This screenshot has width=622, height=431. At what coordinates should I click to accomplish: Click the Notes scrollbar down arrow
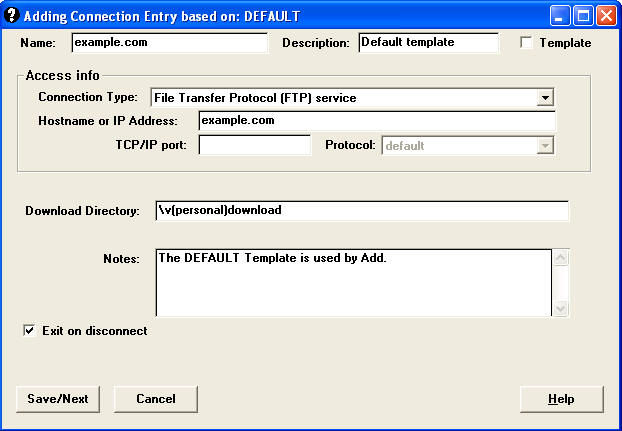560,309
